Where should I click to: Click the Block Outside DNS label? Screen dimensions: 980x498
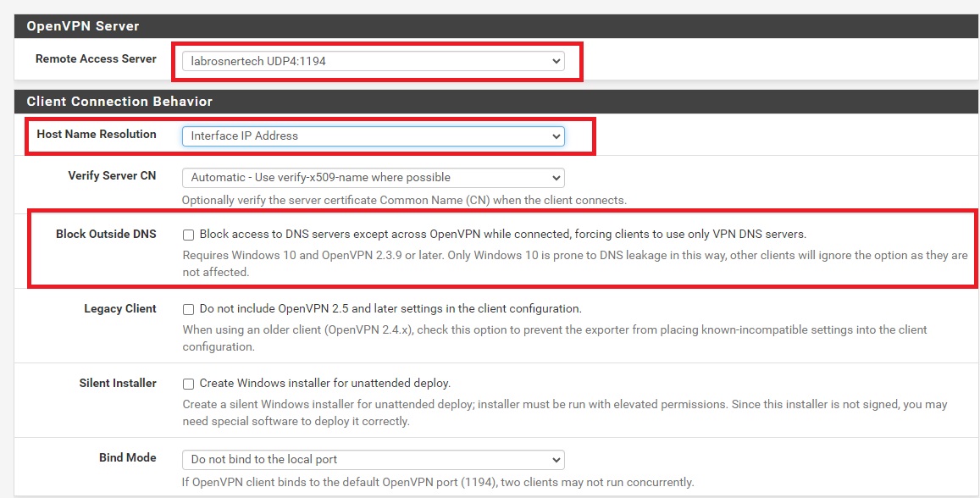[106, 234]
